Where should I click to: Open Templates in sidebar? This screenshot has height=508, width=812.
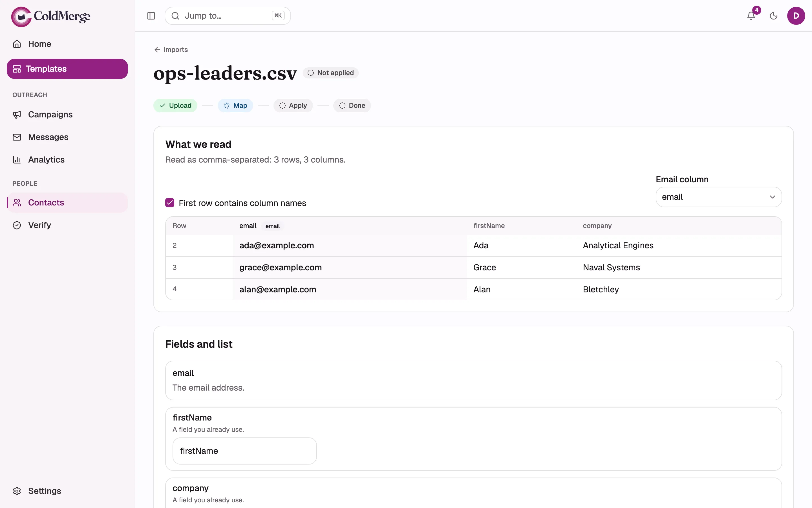[67, 69]
